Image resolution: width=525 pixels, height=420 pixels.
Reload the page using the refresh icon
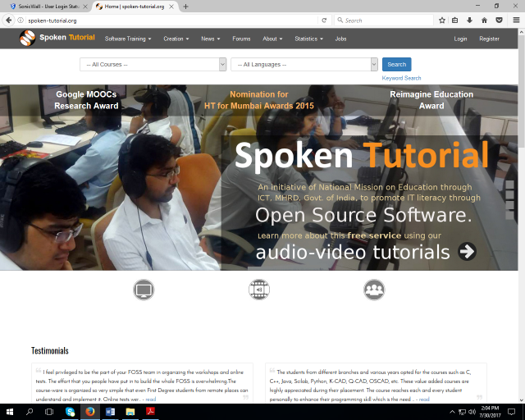point(324,20)
